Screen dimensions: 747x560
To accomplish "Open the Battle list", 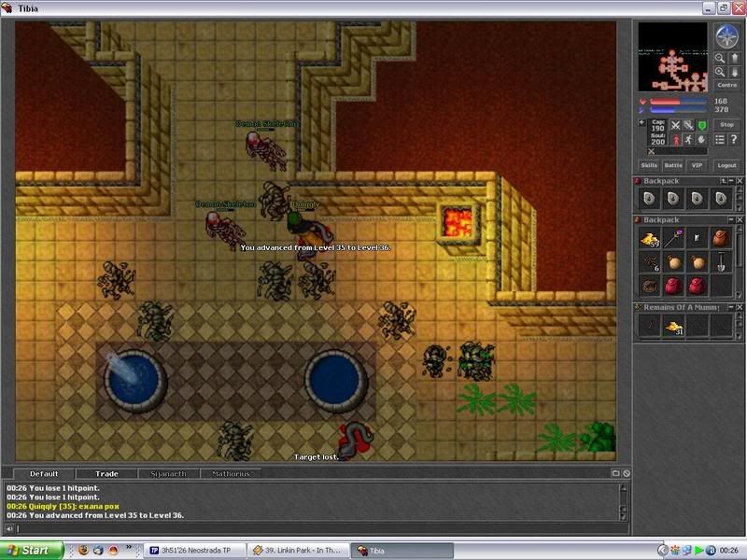I will point(673,165).
